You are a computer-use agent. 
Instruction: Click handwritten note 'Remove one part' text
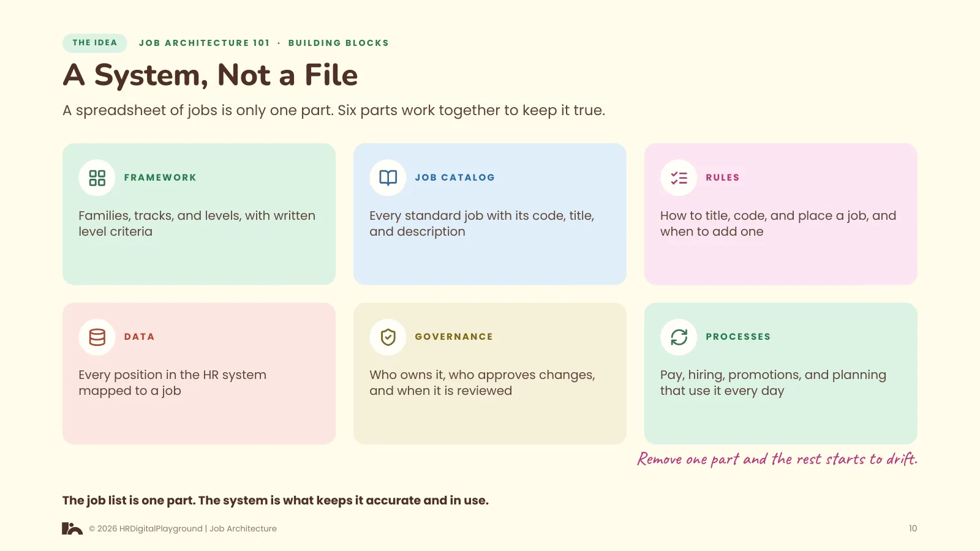coord(777,459)
